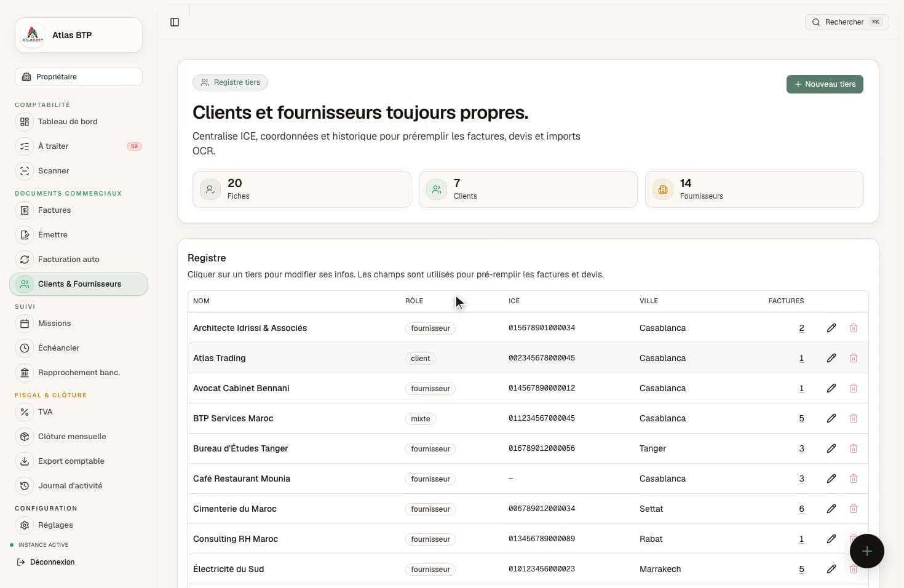
Task: Click the Échéancier clock icon
Action: tap(25, 348)
